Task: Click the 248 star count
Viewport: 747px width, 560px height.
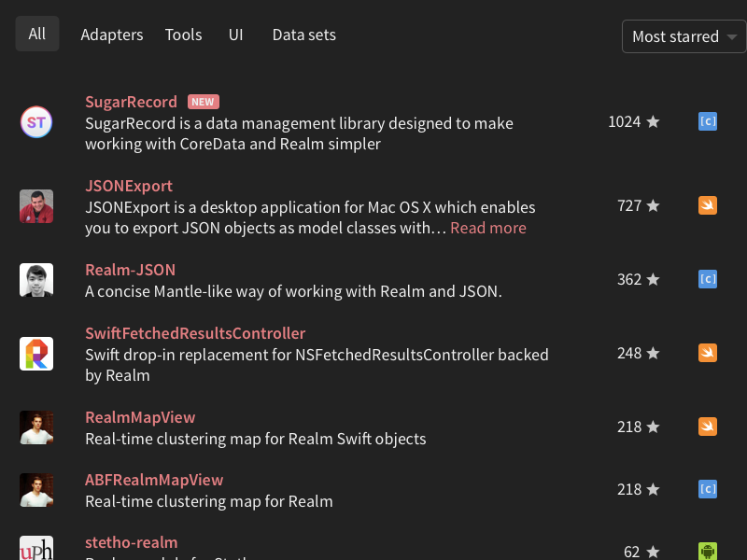Action: click(x=629, y=354)
